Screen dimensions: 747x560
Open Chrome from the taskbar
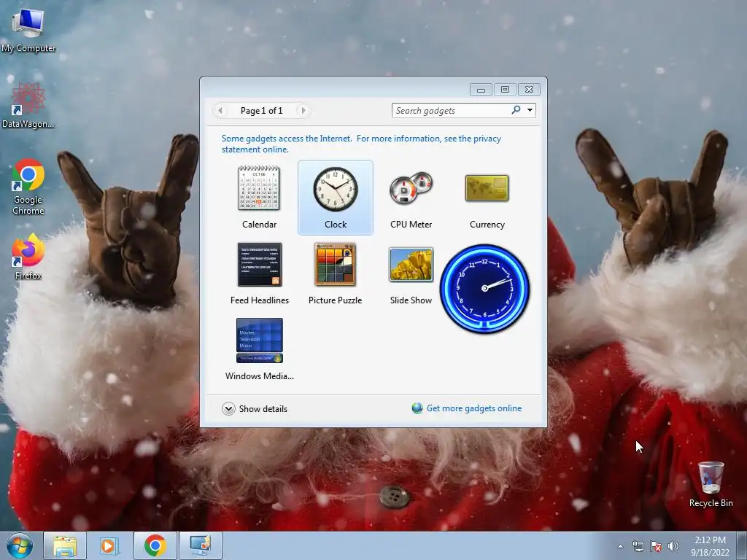pos(155,545)
